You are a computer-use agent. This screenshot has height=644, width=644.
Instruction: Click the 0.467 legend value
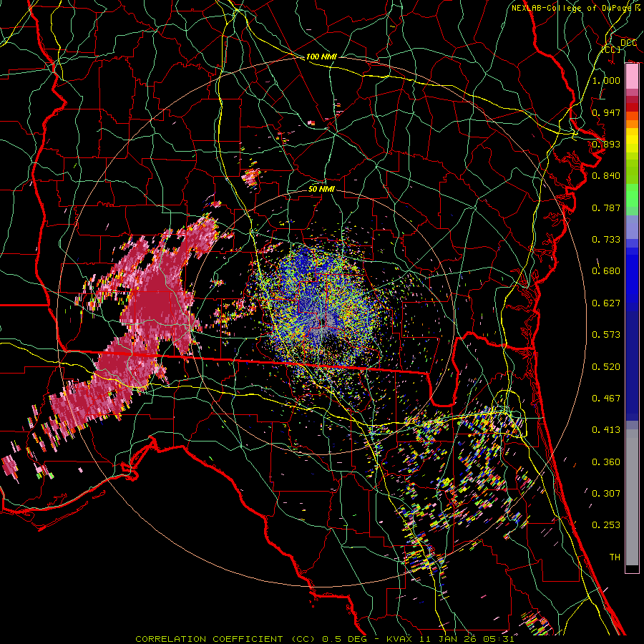[606, 399]
